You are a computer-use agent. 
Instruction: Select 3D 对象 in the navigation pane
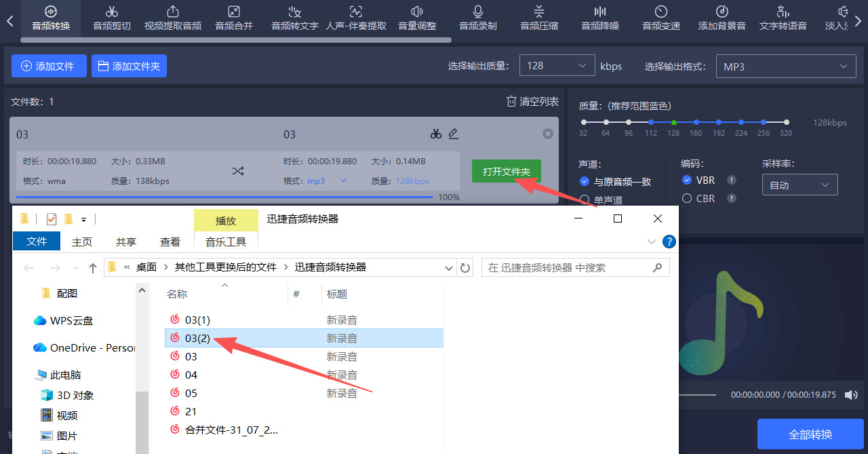coord(68,395)
